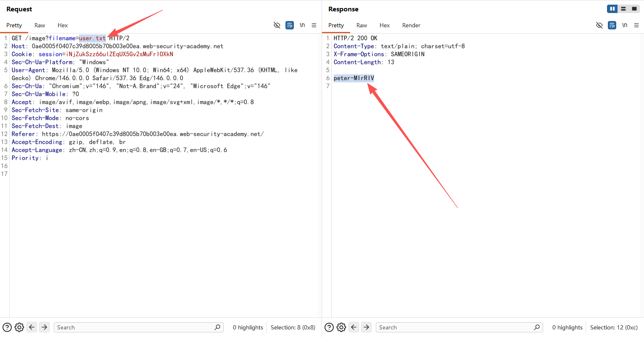
Task: Show \n non-printable characters in Response panel
Action: coord(625,25)
